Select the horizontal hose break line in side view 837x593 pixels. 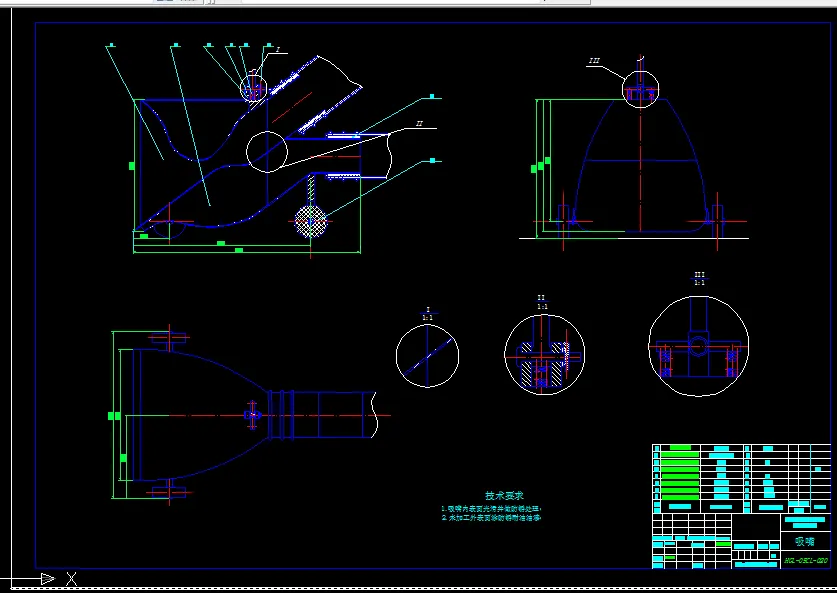388,156
